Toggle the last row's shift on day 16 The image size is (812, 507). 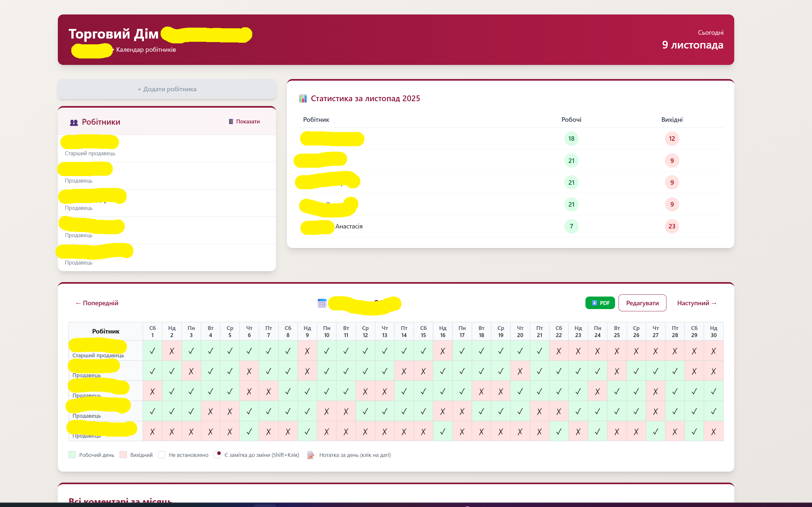pos(442,431)
